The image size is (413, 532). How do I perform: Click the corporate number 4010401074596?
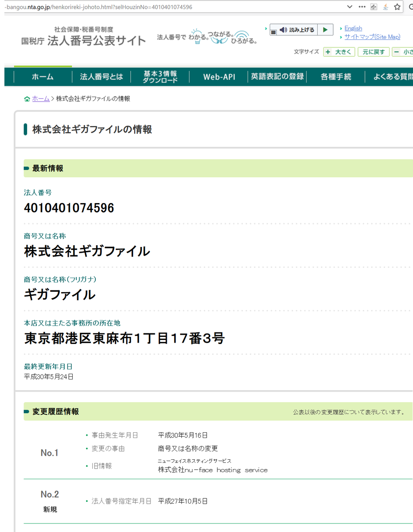(x=69, y=207)
